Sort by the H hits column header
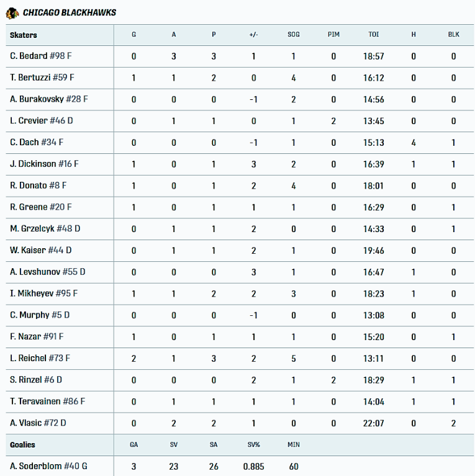The image size is (475, 476). [x=414, y=35]
